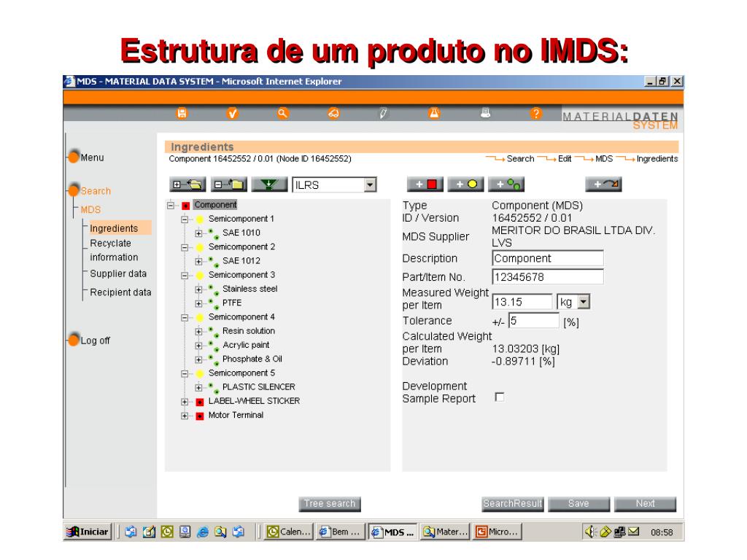
Task: Select Ingredients in the sidebar
Action: (114, 228)
